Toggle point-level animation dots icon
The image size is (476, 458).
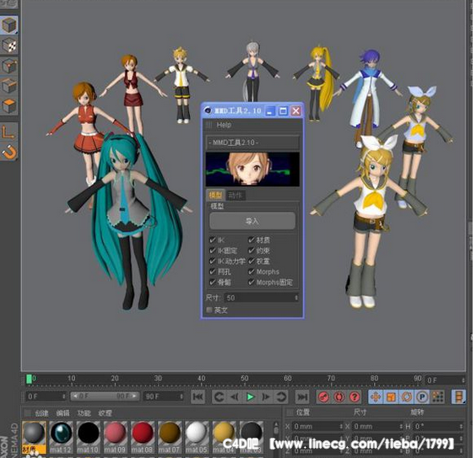pos(438,396)
